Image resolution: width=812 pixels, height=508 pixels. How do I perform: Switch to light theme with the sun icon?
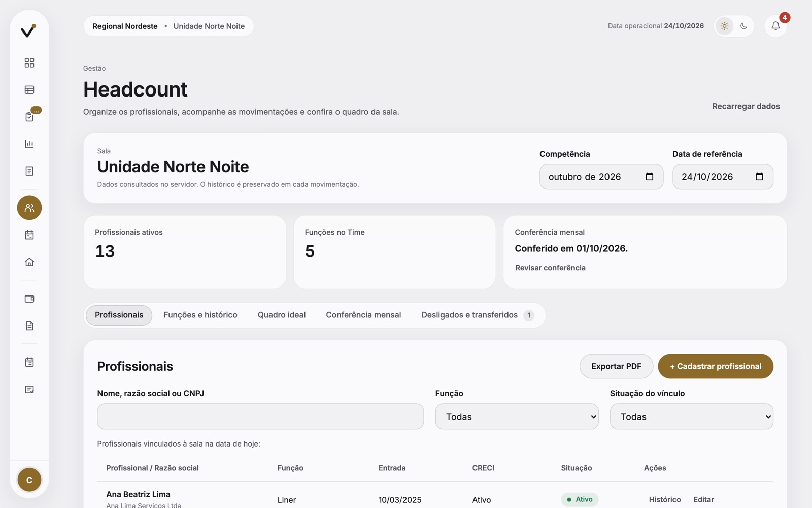point(724,26)
